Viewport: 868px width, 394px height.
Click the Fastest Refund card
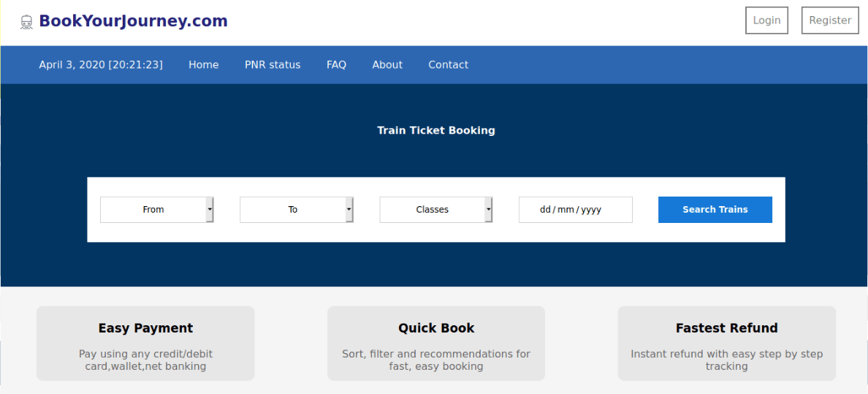(x=726, y=344)
